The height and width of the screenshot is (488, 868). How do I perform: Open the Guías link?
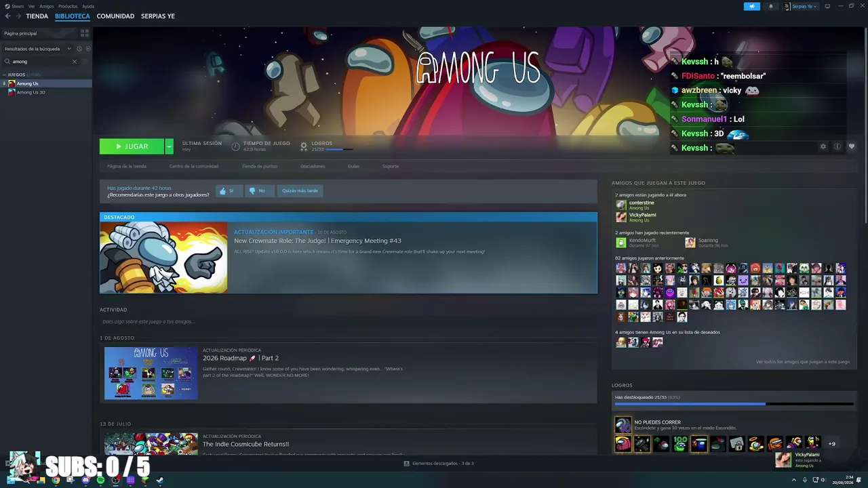[x=353, y=166]
